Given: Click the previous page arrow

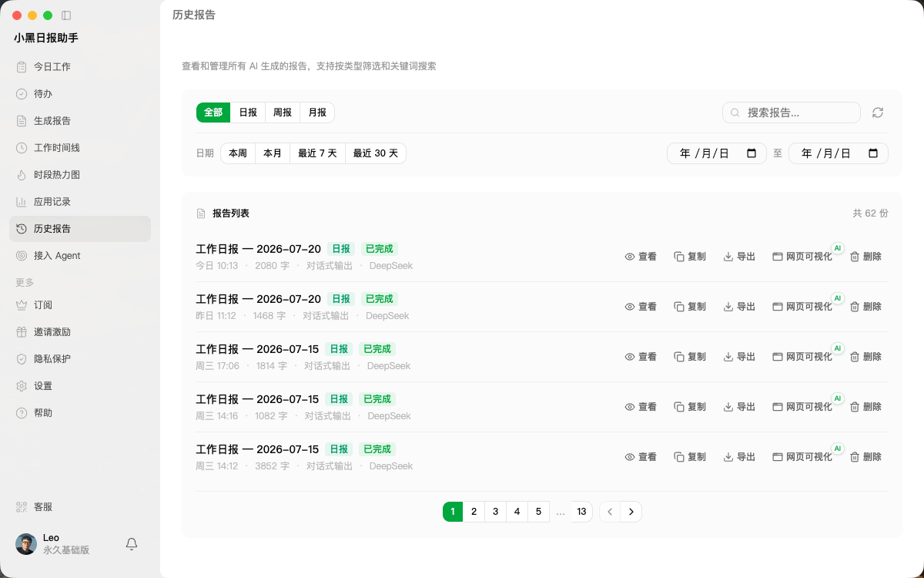Looking at the screenshot, I should (610, 512).
